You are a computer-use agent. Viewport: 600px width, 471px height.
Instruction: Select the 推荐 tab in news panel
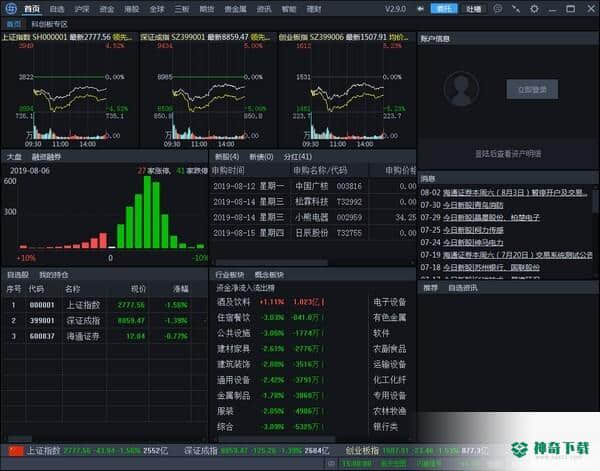pyautogui.click(x=430, y=288)
